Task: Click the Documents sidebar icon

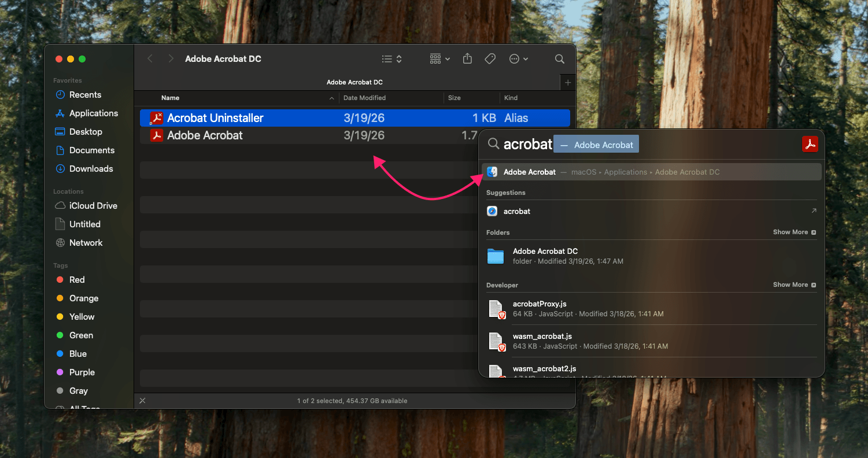Action: coord(60,150)
